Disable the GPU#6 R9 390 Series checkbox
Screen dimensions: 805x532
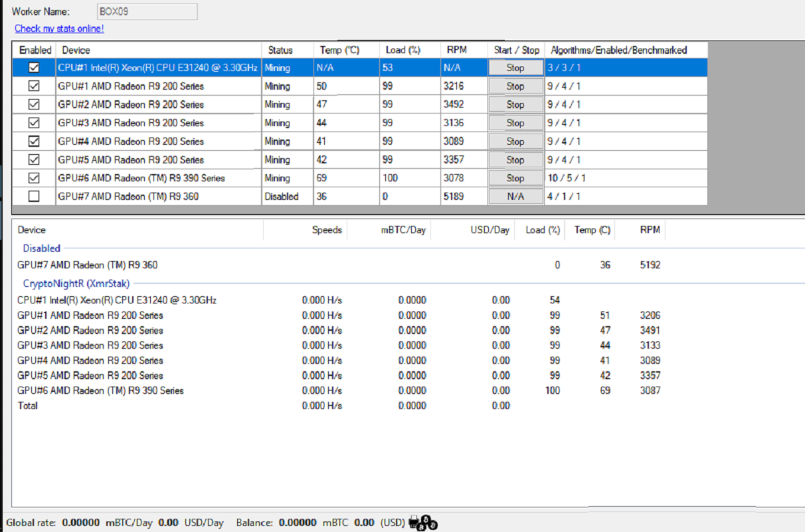click(x=35, y=178)
